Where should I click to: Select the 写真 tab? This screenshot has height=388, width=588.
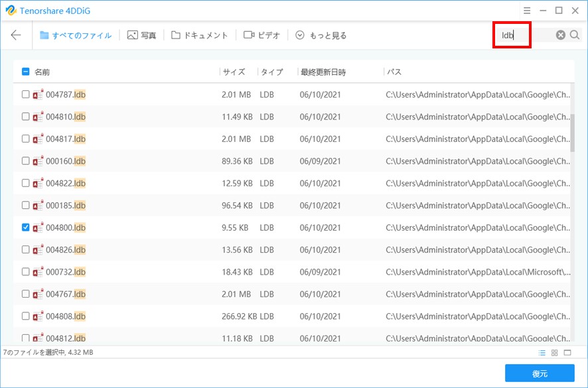click(141, 35)
